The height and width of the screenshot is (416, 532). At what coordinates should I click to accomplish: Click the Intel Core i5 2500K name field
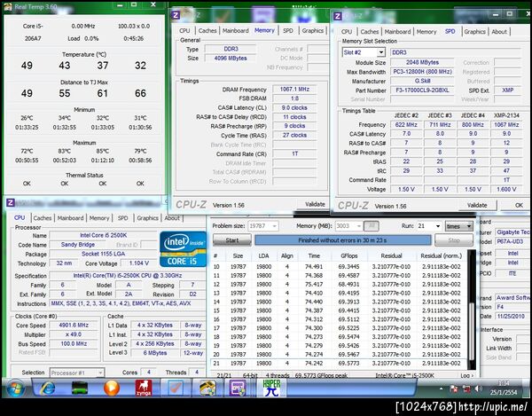103,235
